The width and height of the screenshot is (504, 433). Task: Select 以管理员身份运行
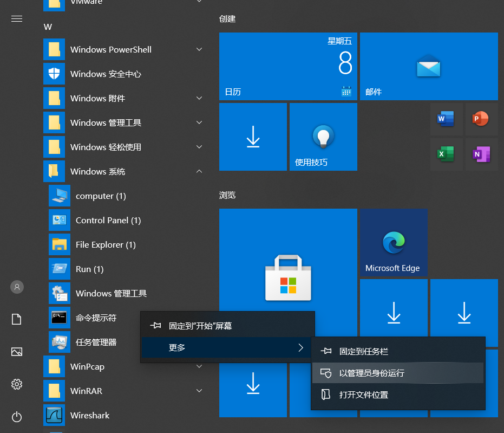398,373
